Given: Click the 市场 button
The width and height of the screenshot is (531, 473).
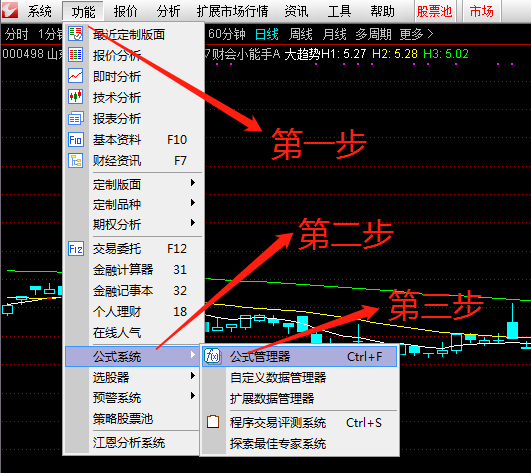Looking at the screenshot, I should (482, 12).
